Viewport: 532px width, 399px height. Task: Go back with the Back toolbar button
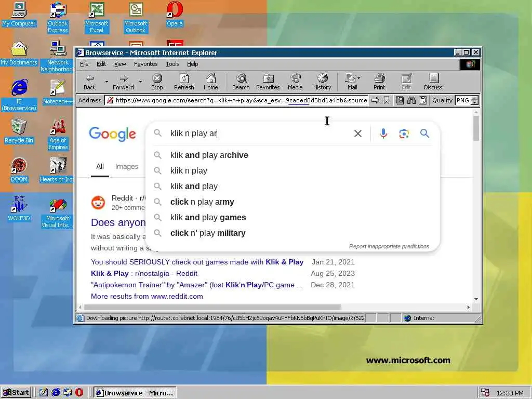pyautogui.click(x=89, y=82)
